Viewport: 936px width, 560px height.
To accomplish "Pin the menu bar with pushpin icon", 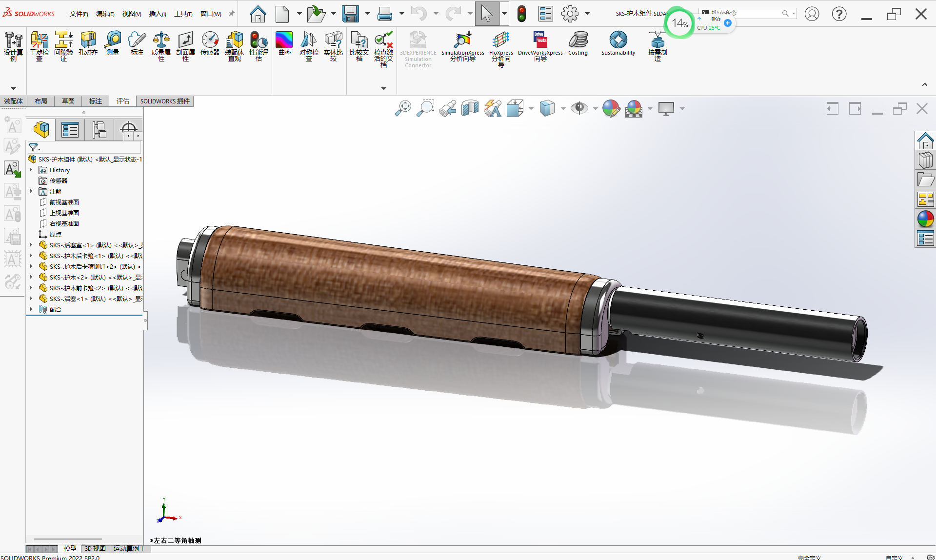I will coord(232,14).
